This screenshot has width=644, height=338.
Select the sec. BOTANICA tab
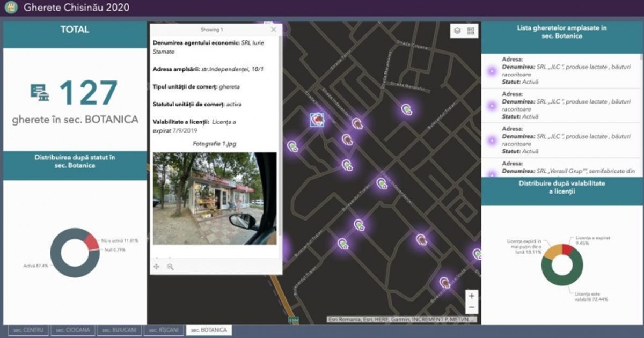click(x=209, y=330)
